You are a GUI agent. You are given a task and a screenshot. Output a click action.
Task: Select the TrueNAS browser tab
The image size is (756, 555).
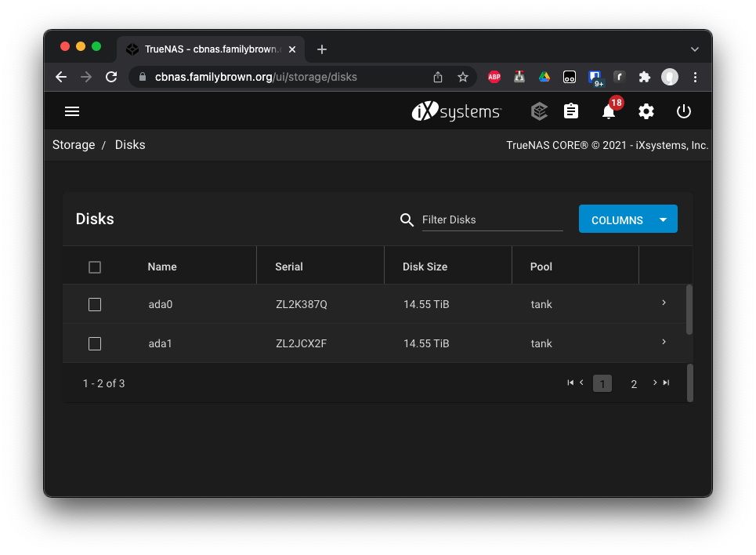pos(212,49)
